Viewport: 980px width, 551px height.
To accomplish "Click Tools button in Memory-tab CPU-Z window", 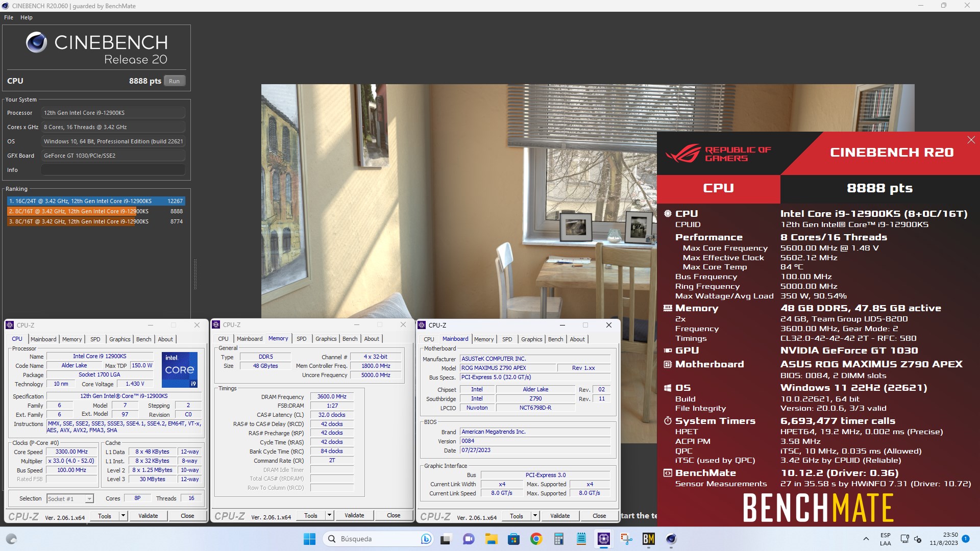I will click(311, 515).
